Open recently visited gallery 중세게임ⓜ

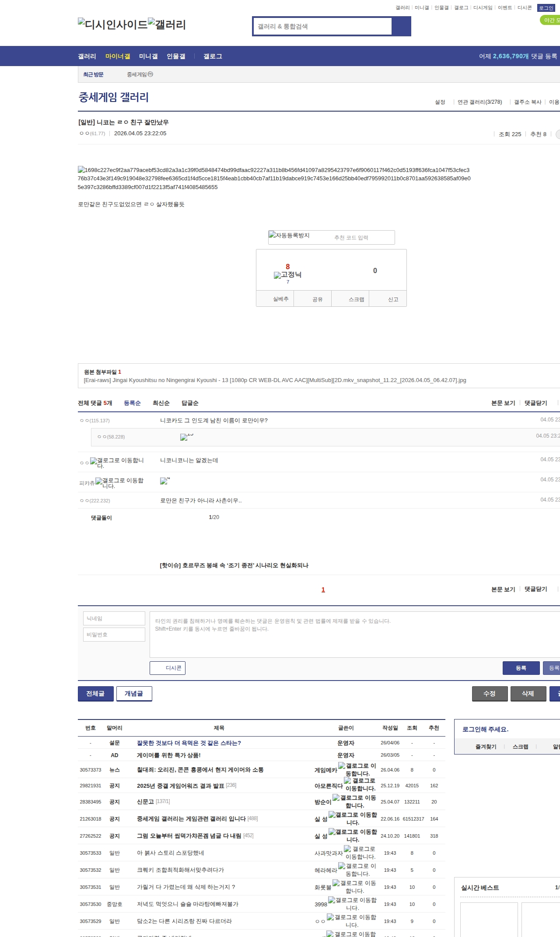[140, 74]
